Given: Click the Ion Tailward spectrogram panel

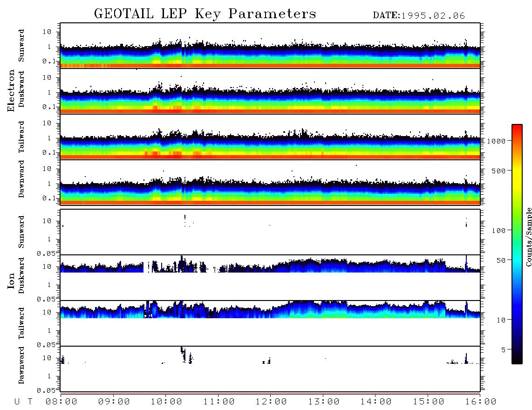Looking at the screenshot, I should click(270, 323).
